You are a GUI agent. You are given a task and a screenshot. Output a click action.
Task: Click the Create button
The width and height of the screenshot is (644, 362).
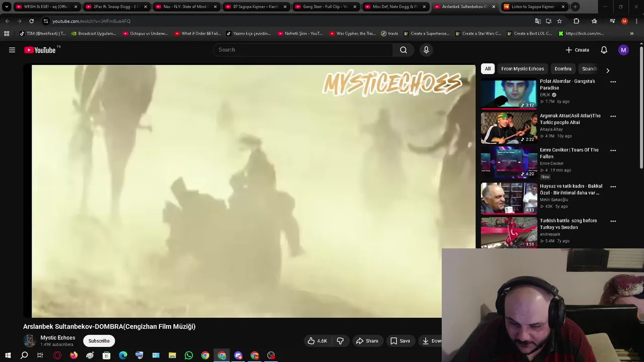[577, 50]
